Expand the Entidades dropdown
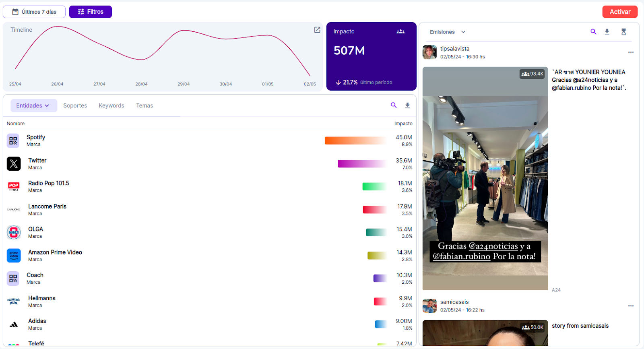644x349 pixels. [x=33, y=105]
